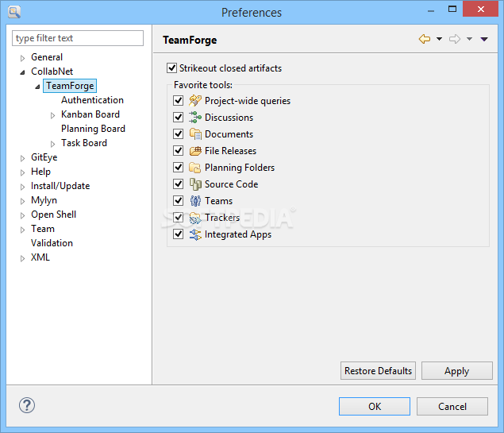Select the Mylyn preferences item
This screenshot has width=504, height=433.
coord(44,200)
